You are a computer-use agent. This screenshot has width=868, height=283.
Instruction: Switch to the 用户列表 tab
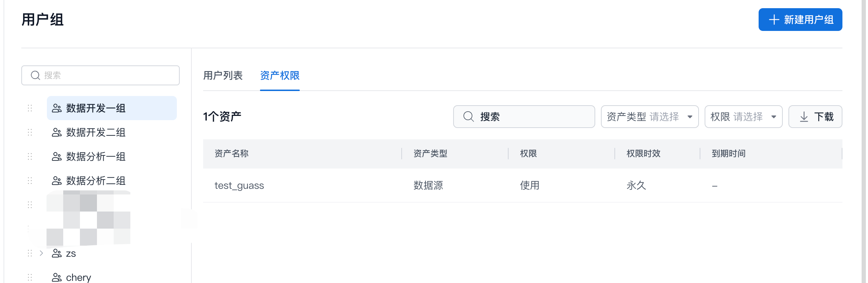(x=223, y=75)
